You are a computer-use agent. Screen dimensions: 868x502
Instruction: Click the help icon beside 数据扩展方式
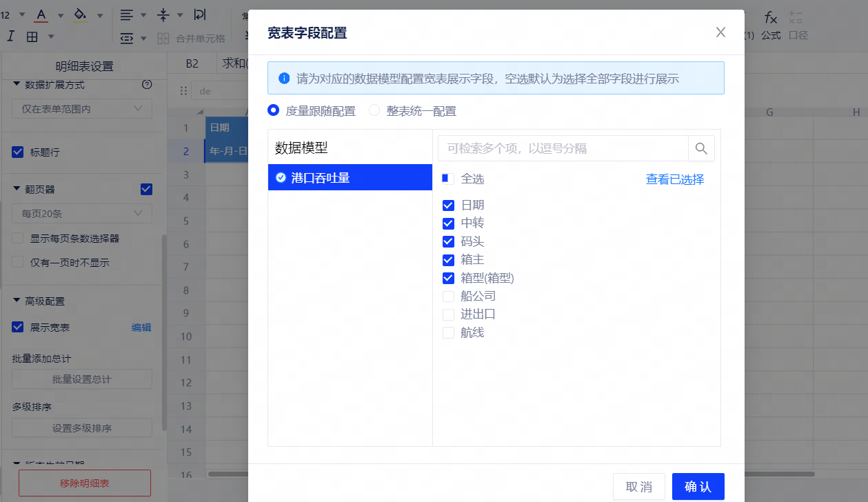[146, 85]
